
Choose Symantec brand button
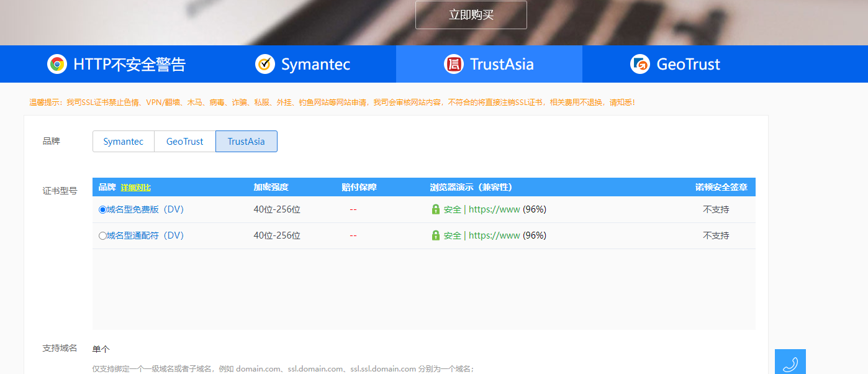point(124,142)
